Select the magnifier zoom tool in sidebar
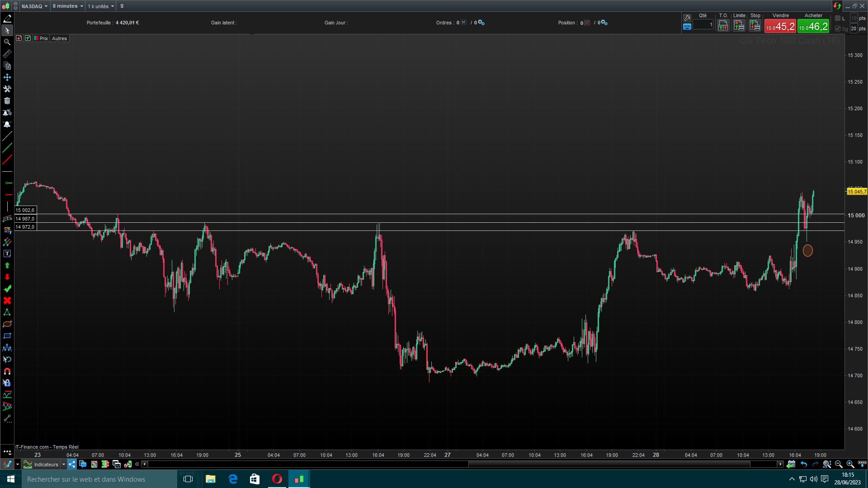Image resolution: width=868 pixels, height=488 pixels. point(7,42)
